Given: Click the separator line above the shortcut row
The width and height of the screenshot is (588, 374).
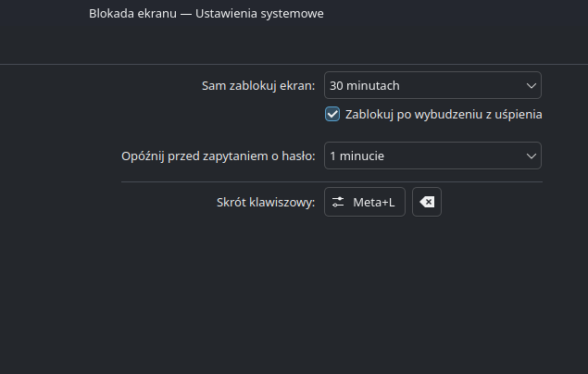Looking at the screenshot, I should pos(332,182).
